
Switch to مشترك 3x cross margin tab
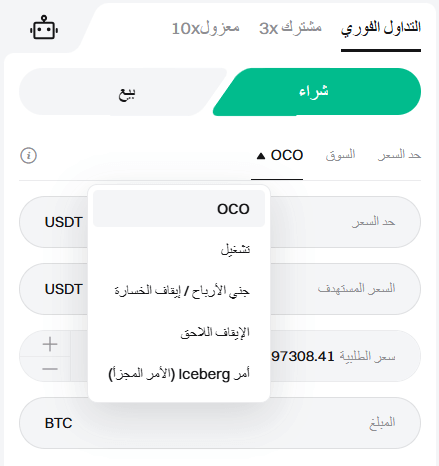290,28
